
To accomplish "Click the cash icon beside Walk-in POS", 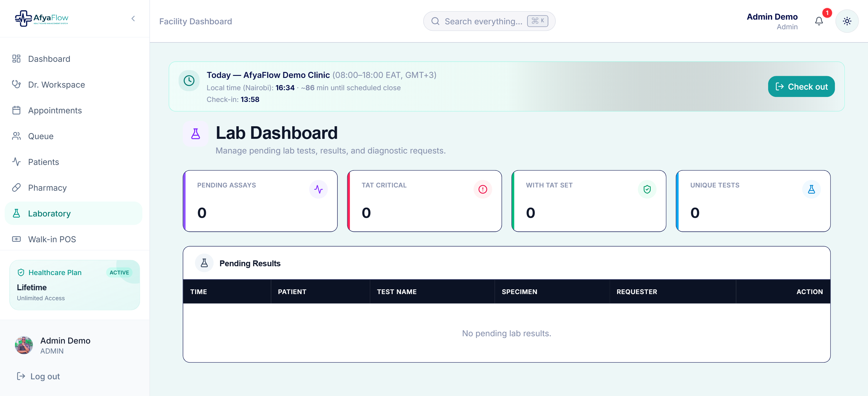I will [x=16, y=239].
